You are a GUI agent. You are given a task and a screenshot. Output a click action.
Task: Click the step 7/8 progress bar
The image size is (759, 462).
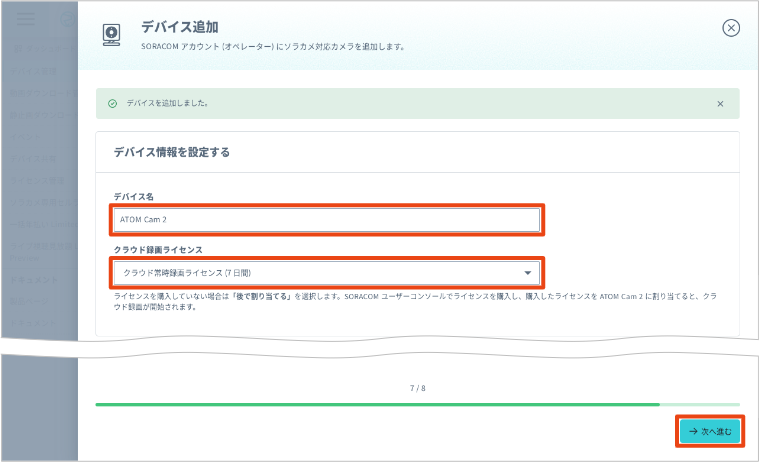tap(417, 405)
